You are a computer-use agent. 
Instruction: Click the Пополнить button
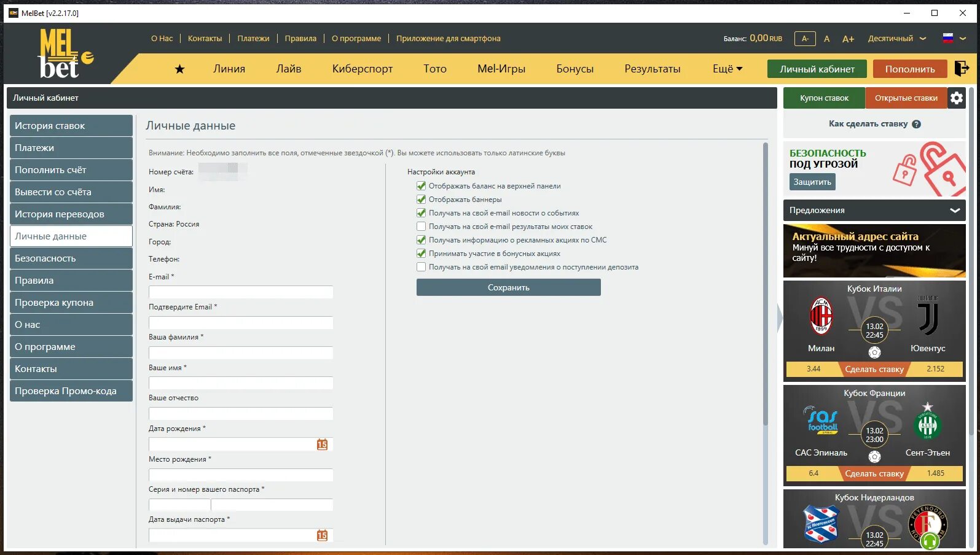pyautogui.click(x=910, y=69)
